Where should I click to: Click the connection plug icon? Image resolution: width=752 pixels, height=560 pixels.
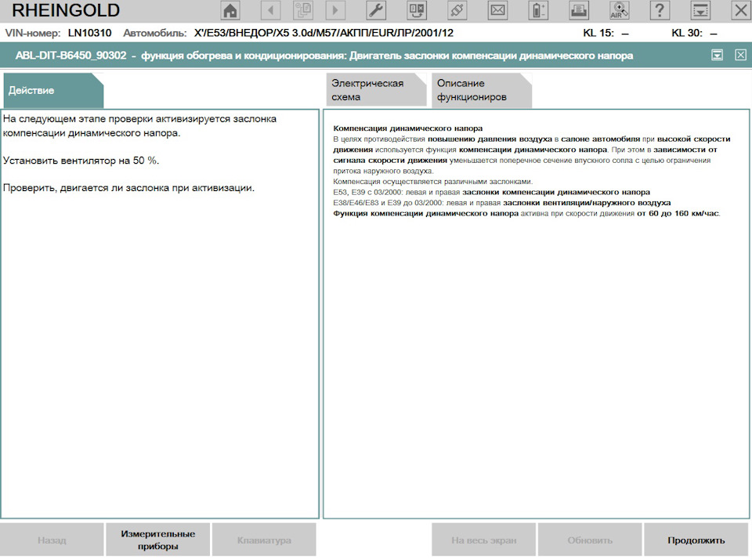(x=457, y=10)
